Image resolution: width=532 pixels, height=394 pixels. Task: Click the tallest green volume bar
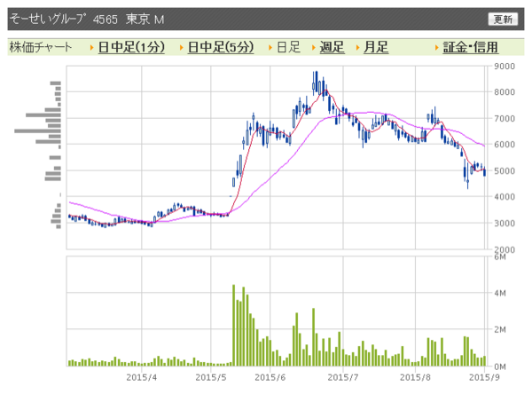pyautogui.click(x=233, y=325)
